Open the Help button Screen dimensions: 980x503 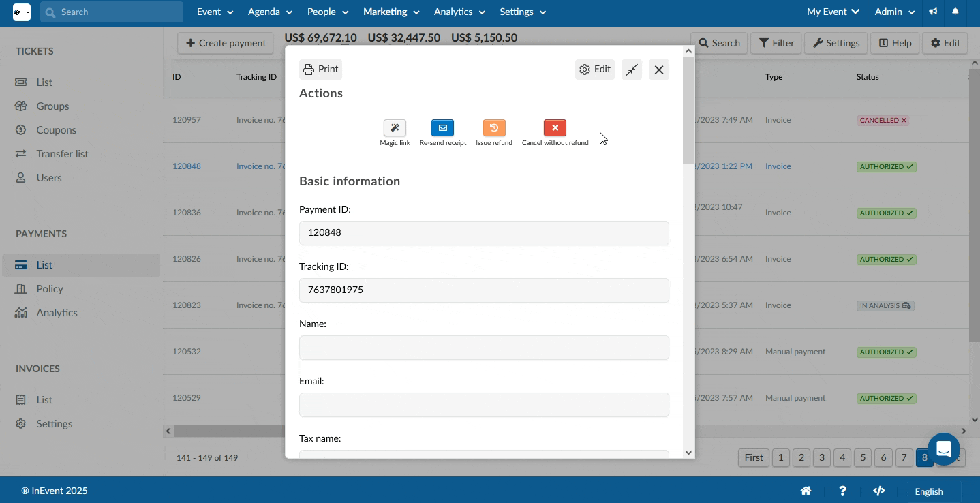click(895, 43)
